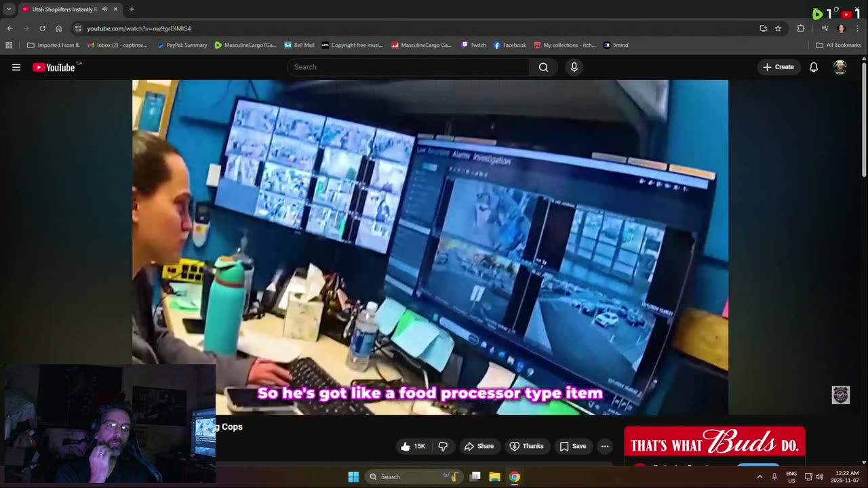Go back with the browser back arrow
The height and width of the screenshot is (488, 868).
click(9, 28)
